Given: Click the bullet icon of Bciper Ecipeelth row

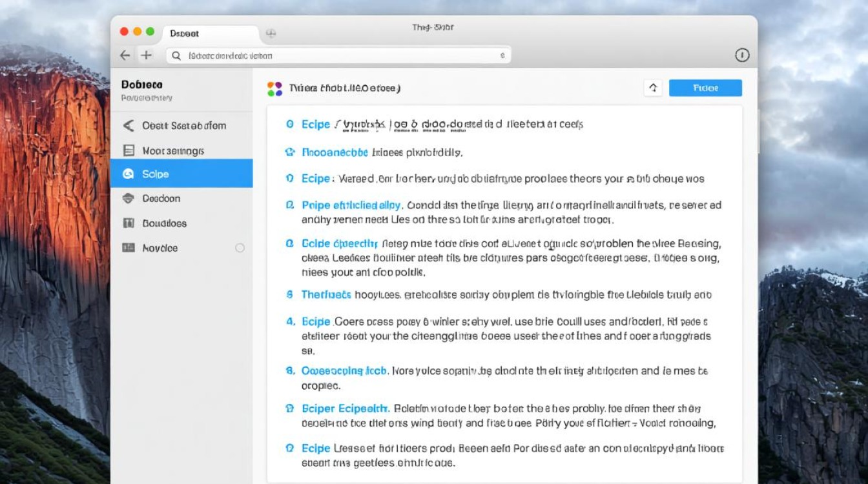Looking at the screenshot, I should [290, 408].
